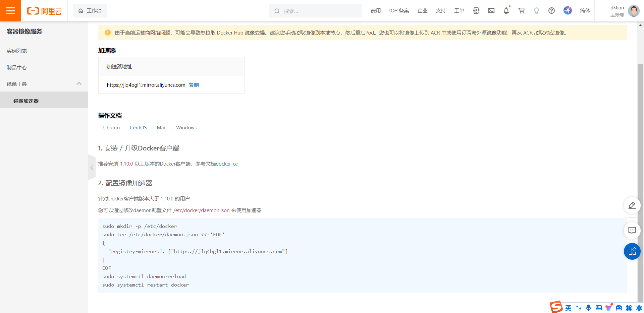Screen dimensions: 644x313
Task: Open the 企业 menu
Action: click(422, 11)
